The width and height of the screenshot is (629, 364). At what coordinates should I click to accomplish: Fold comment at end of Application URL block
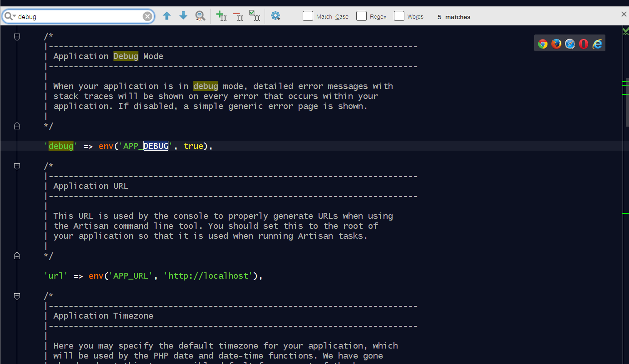[x=17, y=256]
